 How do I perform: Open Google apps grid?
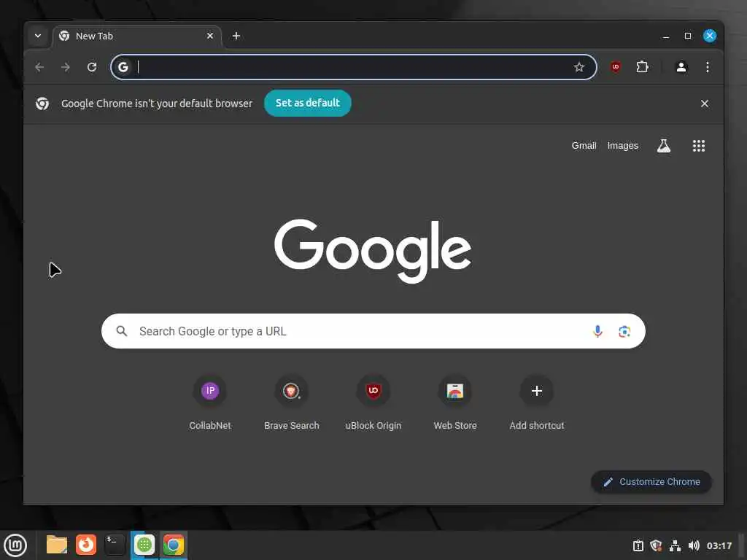[698, 146]
